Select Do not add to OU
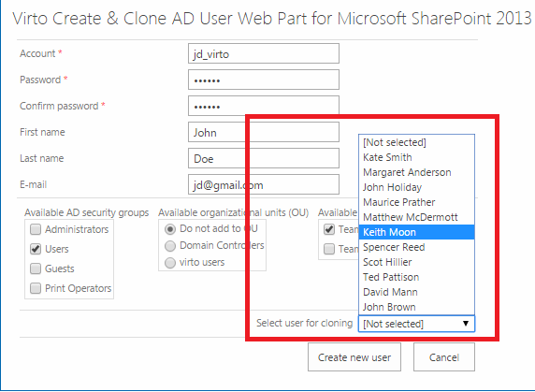Image resolution: width=535 pixels, height=392 pixels. pyautogui.click(x=170, y=229)
